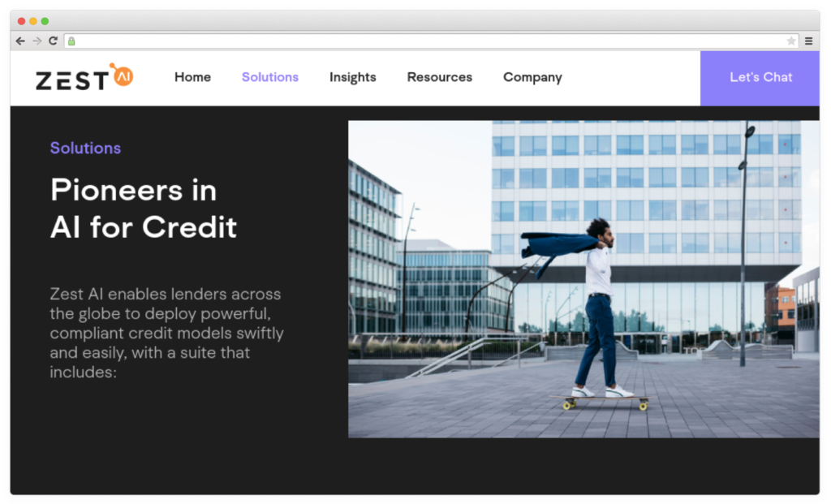Click the Pioneers in AI for Credit heading
Screen dimensions: 831x504
pyautogui.click(x=143, y=209)
